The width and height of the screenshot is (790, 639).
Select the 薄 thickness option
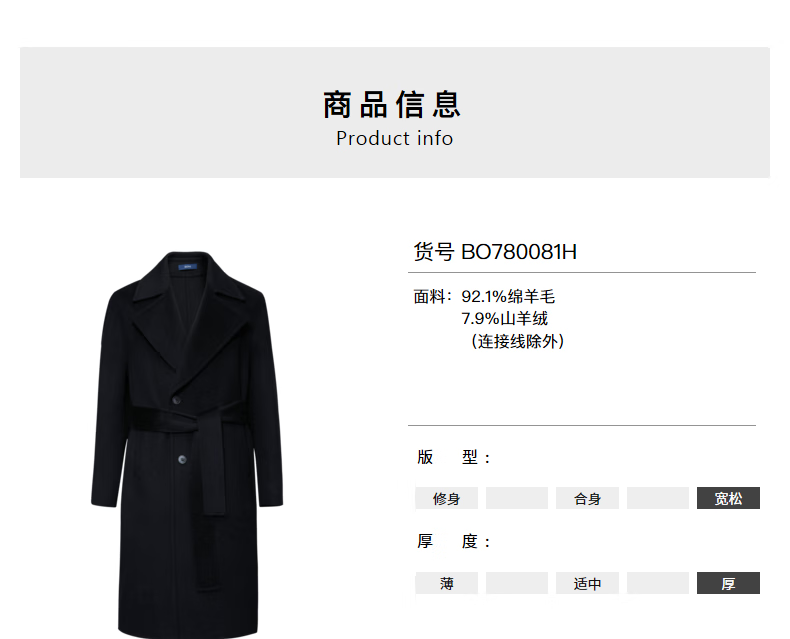tap(446, 583)
